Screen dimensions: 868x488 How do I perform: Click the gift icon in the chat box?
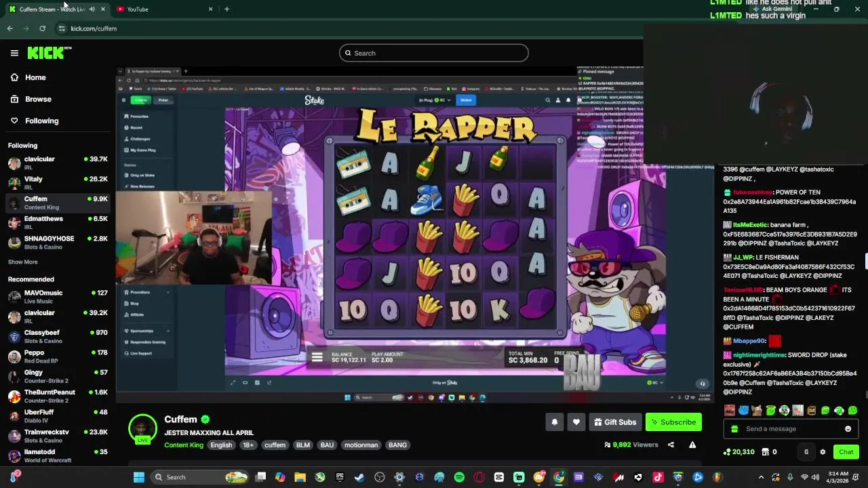(x=734, y=429)
